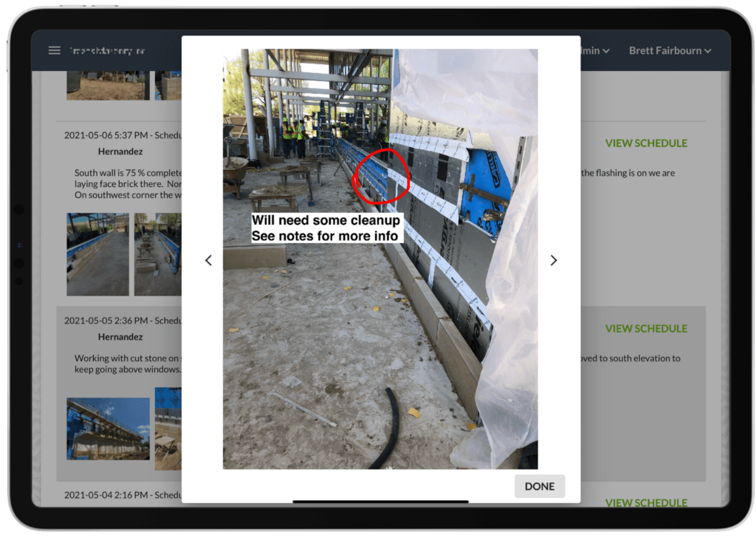Go to the previous photo with left arrow
Screen dimensions: 756x537
pyautogui.click(x=208, y=260)
